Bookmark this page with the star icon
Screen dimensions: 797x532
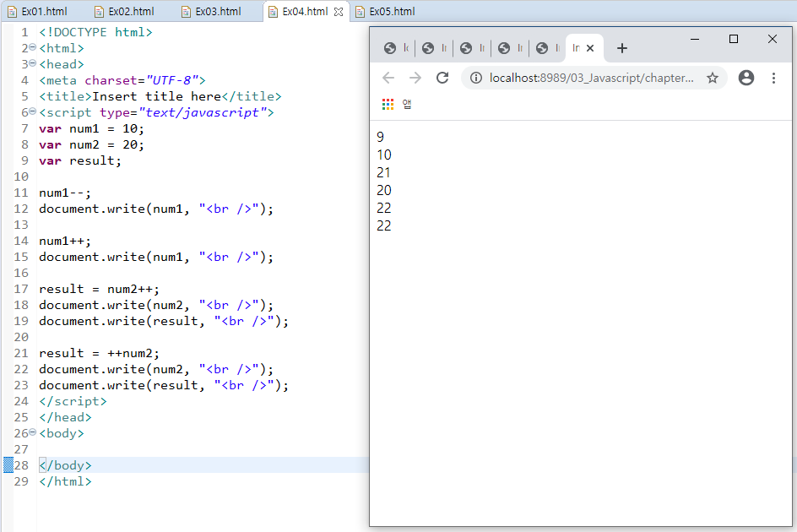(x=713, y=78)
